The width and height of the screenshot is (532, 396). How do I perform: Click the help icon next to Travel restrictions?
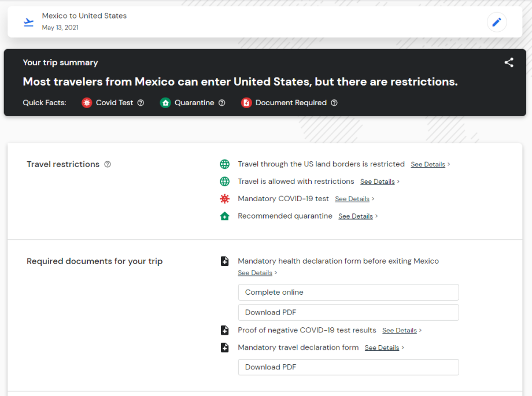(x=108, y=164)
